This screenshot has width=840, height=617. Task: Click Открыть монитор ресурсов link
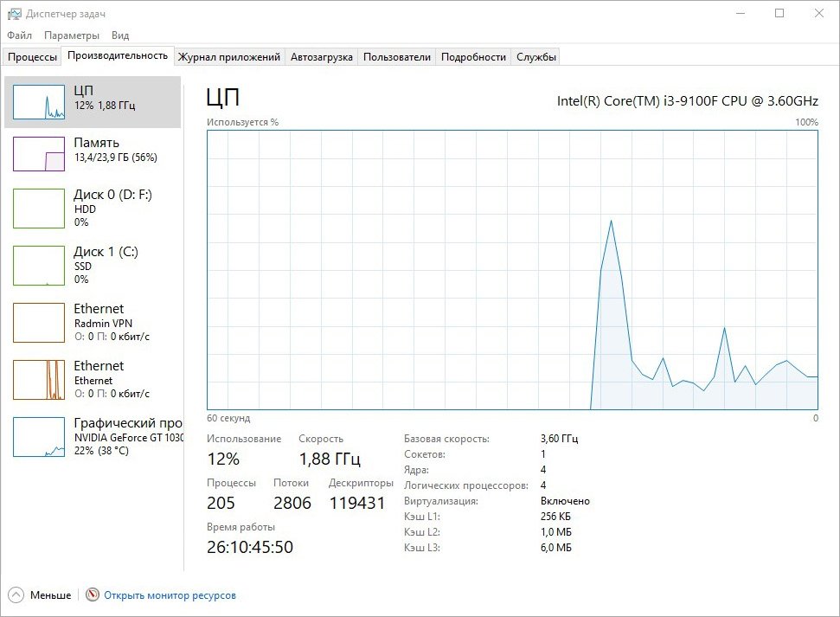point(170,595)
